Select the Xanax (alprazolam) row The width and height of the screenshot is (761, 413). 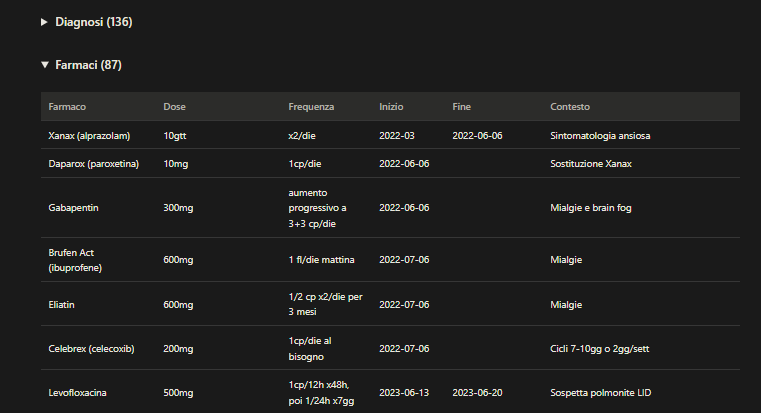point(390,135)
